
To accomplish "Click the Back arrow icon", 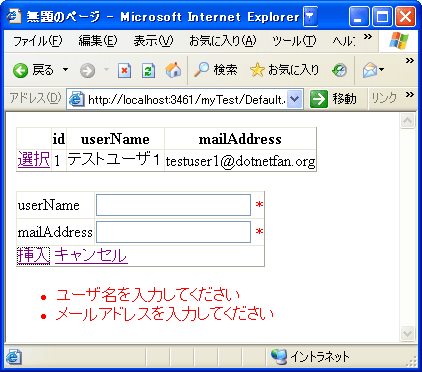I will coord(20,70).
